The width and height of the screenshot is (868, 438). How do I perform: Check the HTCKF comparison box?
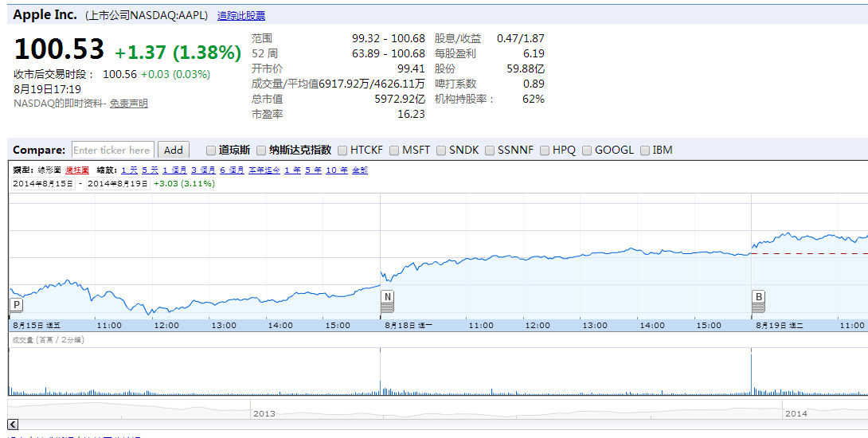coord(342,150)
